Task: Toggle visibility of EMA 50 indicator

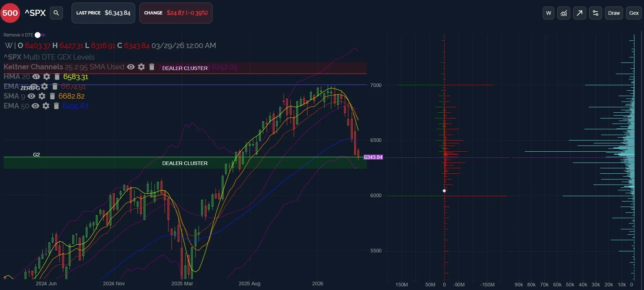Action: pyautogui.click(x=35, y=106)
